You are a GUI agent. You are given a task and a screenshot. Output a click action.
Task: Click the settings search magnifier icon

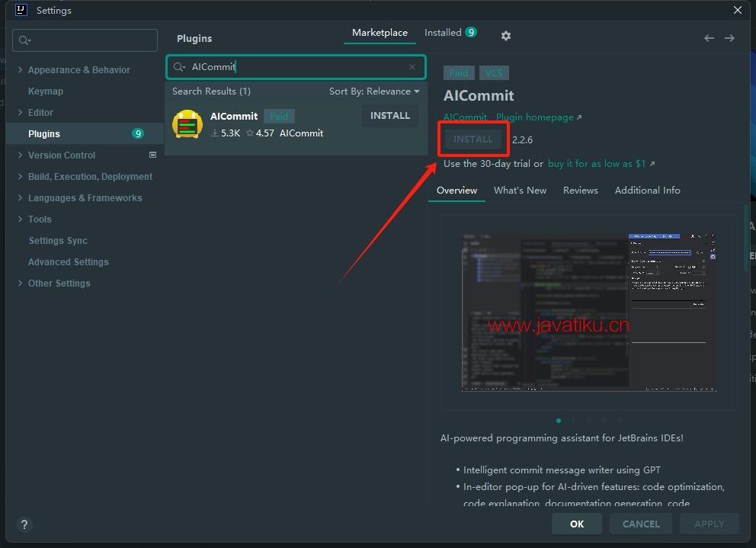click(24, 40)
